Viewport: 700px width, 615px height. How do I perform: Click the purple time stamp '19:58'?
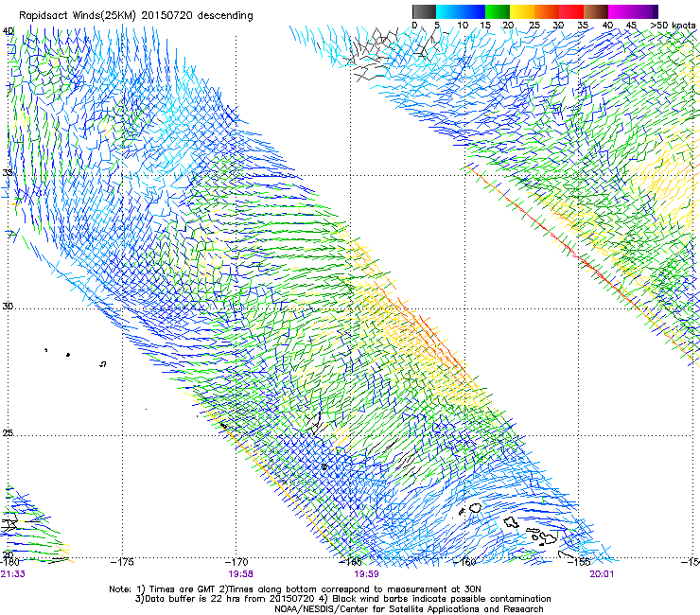point(240,574)
